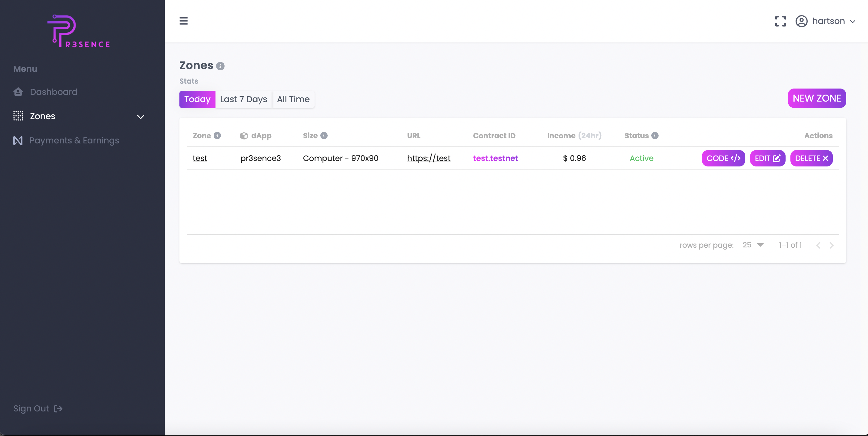Viewport: 868px width, 436px height.
Task: Go to next page arrow
Action: coord(831,245)
